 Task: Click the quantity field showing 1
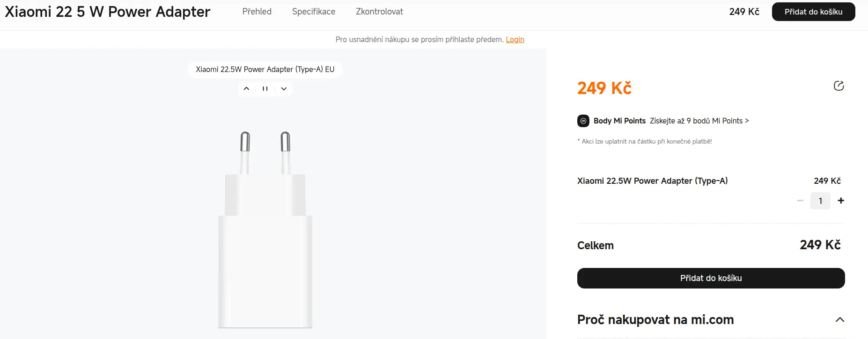(820, 201)
